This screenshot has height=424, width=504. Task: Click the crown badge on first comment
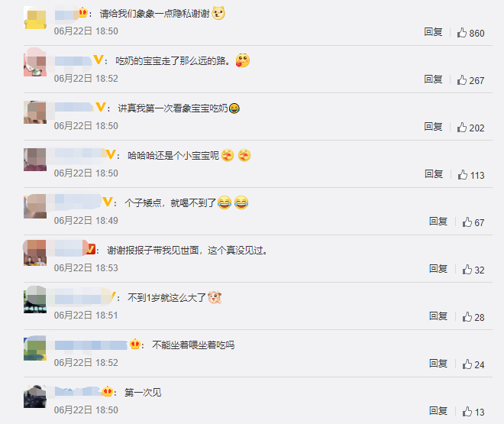[83, 13]
